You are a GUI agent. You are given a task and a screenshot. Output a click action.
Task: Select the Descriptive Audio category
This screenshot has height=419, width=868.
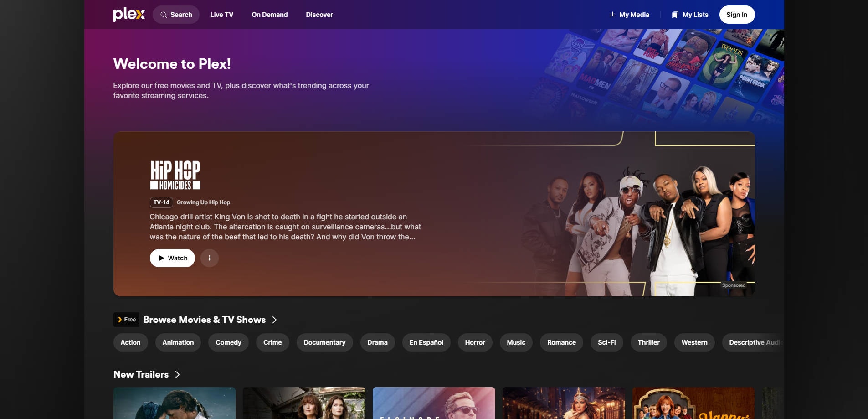(x=753, y=342)
